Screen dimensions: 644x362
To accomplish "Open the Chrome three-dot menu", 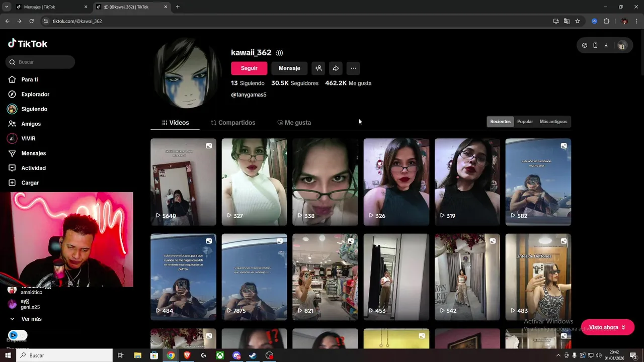I will (x=636, y=21).
